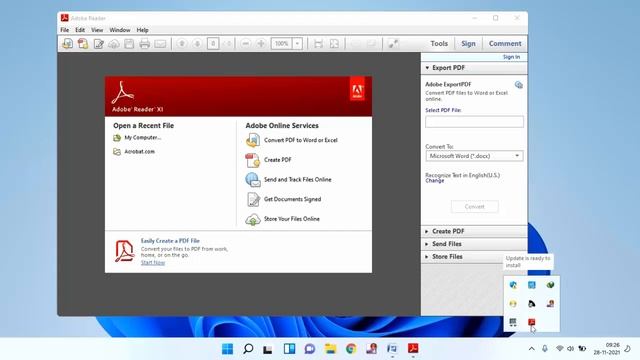The image size is (640, 360).
Task: Switch to the Tools pane
Action: tap(439, 43)
